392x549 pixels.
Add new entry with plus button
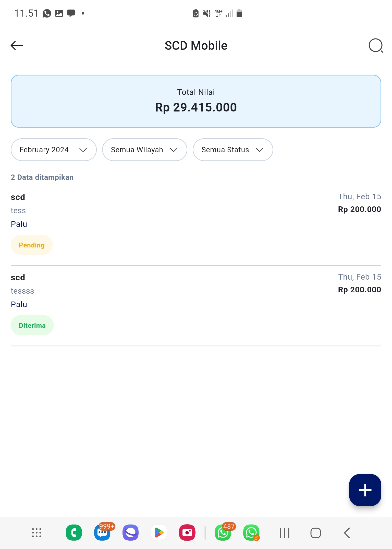pos(365,490)
